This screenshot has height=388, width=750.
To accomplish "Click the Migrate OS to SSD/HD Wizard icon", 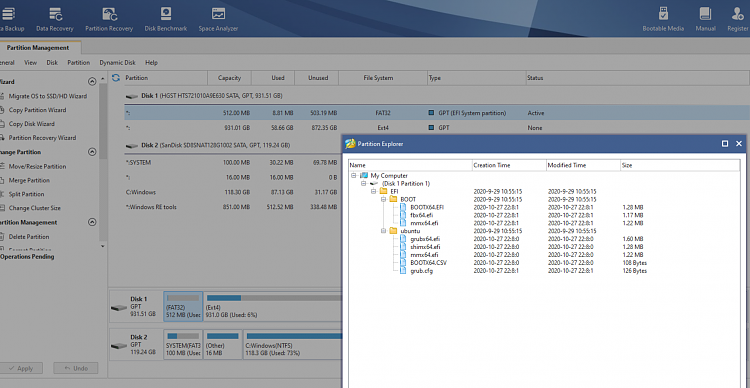I will pyautogui.click(x=2, y=96).
